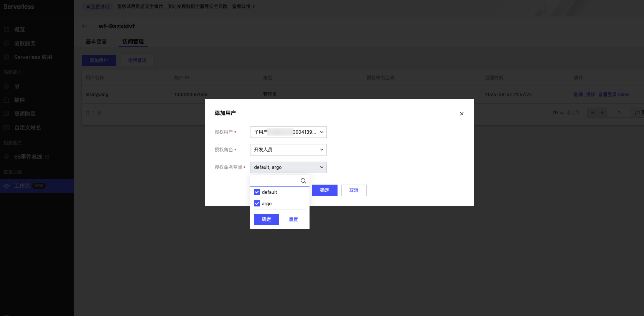Viewport: 644px width, 316px height.
Task: Click the 密钥管理 button
Action: pyautogui.click(x=137, y=61)
